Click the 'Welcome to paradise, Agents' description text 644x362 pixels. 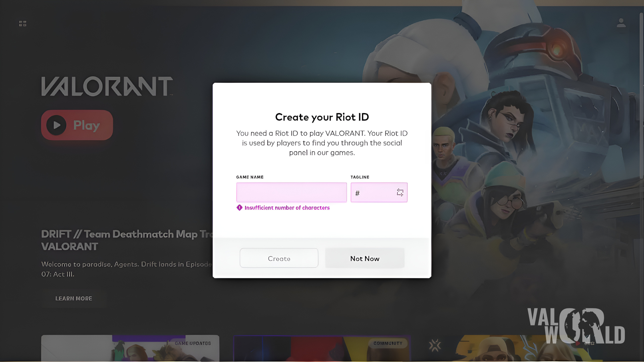point(126,269)
